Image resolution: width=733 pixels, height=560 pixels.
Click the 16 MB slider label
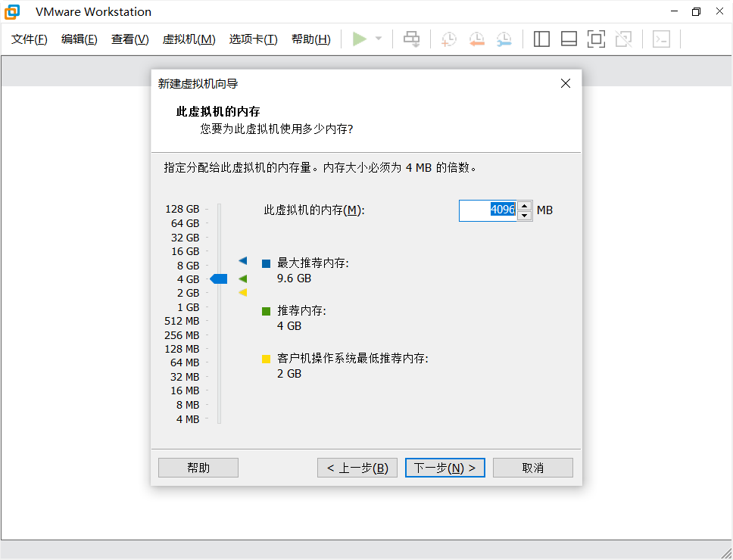185,390
